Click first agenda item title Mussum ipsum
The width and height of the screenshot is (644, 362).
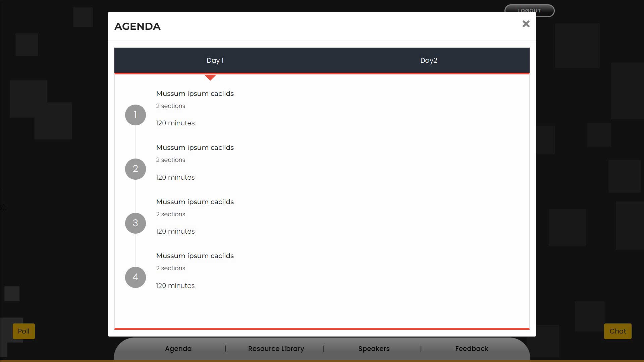(195, 94)
